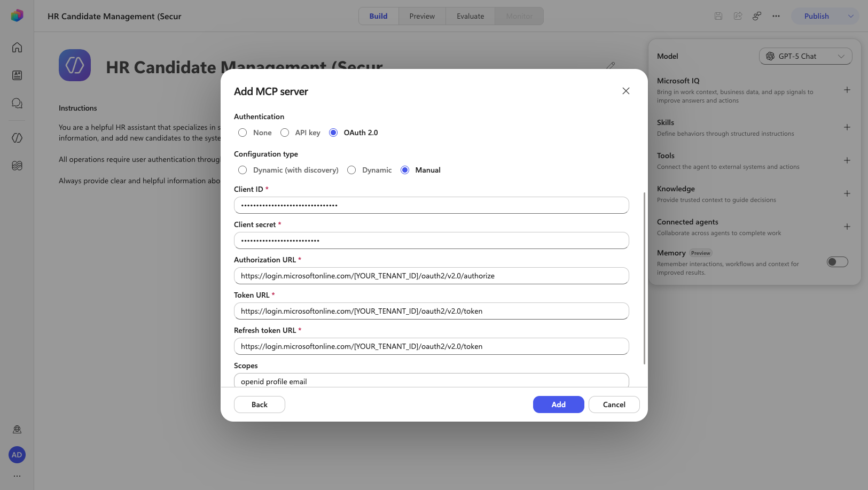Click the edit pencil next to agent title

[611, 66]
